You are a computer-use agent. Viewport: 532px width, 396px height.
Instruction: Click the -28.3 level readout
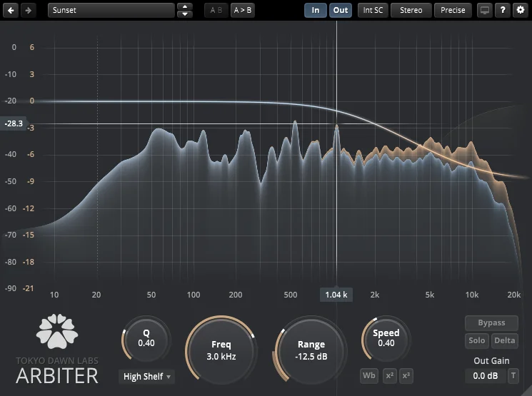click(14, 123)
